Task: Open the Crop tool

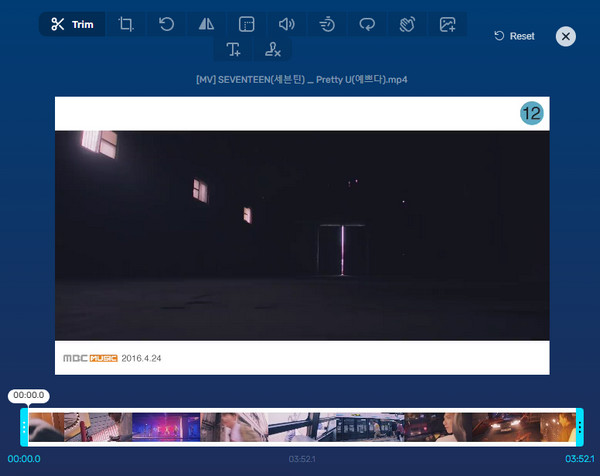Action: point(126,24)
